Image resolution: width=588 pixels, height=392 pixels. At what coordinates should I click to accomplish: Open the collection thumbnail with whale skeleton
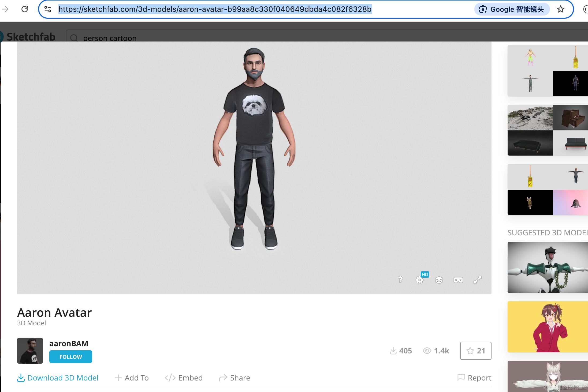(x=530, y=118)
